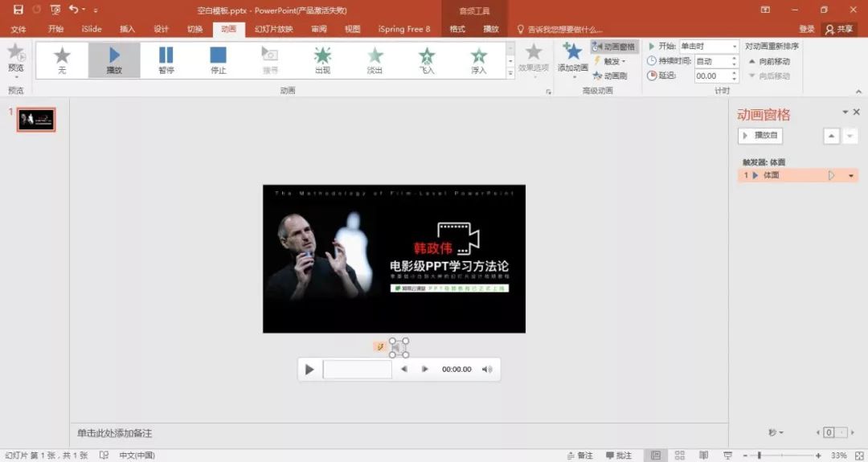Select slide 1 thumbnail in left panel
The width and height of the screenshot is (868, 462).
(36, 120)
